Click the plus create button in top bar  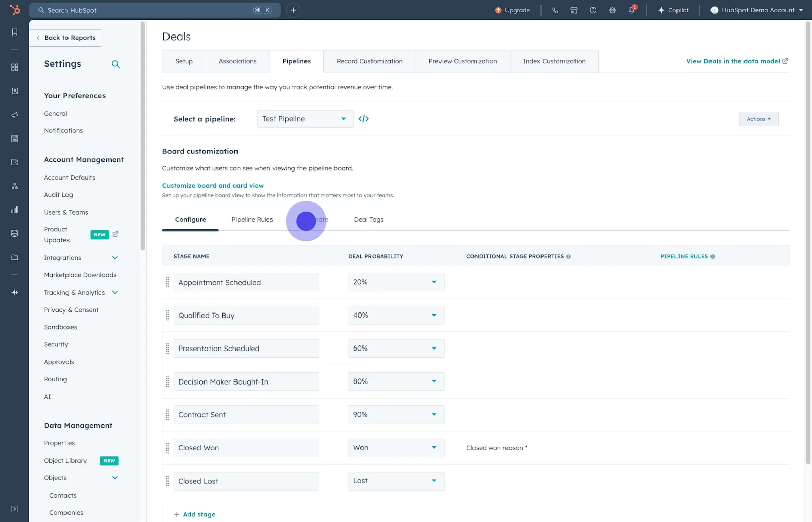tap(293, 10)
